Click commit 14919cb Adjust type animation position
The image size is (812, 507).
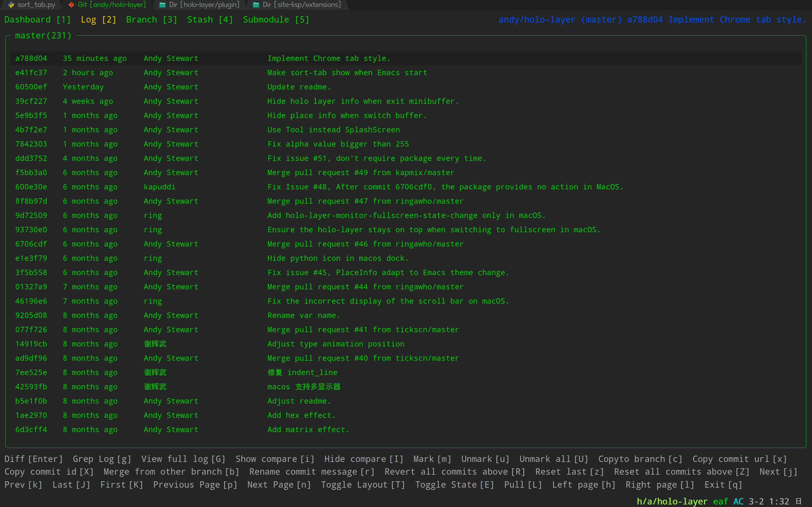[x=336, y=344]
